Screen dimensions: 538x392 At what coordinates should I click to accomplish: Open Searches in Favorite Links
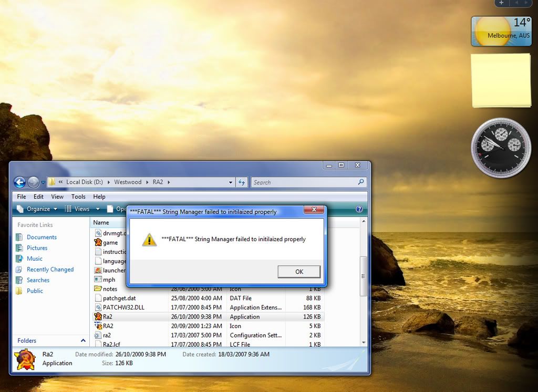pyautogui.click(x=38, y=280)
